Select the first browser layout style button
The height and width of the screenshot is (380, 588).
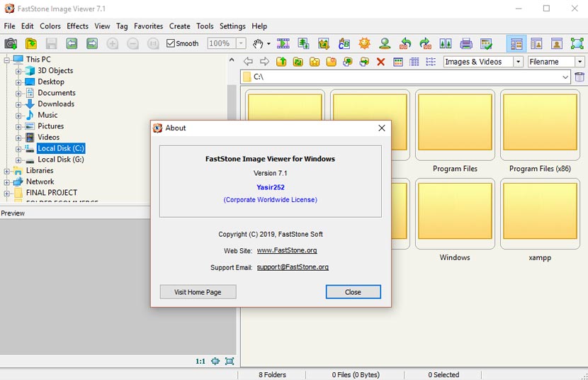pyautogui.click(x=516, y=43)
